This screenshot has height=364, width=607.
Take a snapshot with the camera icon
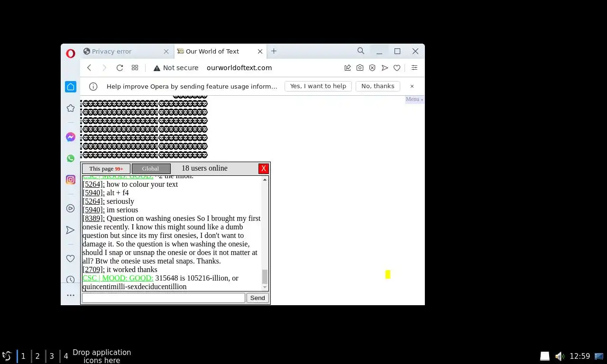pos(360,68)
